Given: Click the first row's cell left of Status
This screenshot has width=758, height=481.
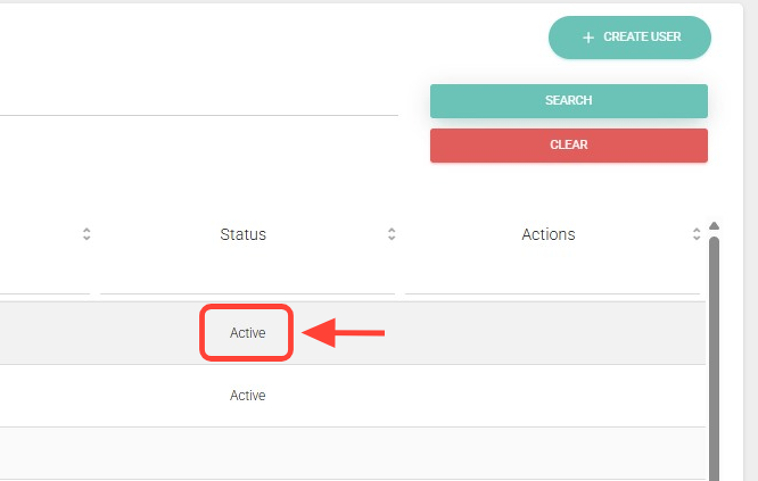Looking at the screenshot, I should 48,333.
